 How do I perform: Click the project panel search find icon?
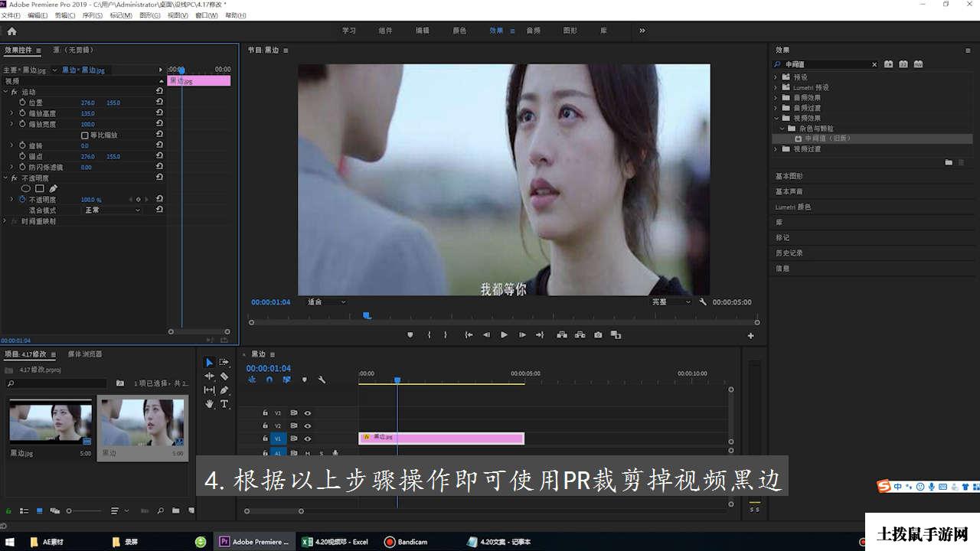coord(161,510)
